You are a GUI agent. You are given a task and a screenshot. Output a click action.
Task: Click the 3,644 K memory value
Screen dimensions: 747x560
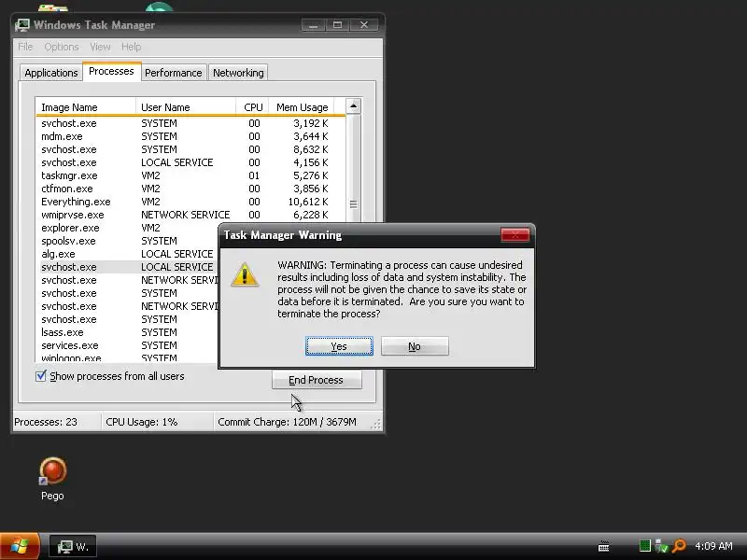[x=311, y=136]
